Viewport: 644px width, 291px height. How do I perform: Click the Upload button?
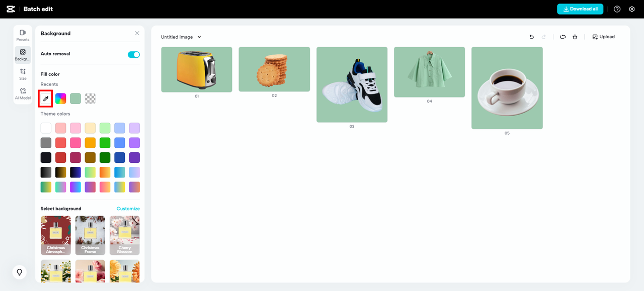tap(603, 37)
